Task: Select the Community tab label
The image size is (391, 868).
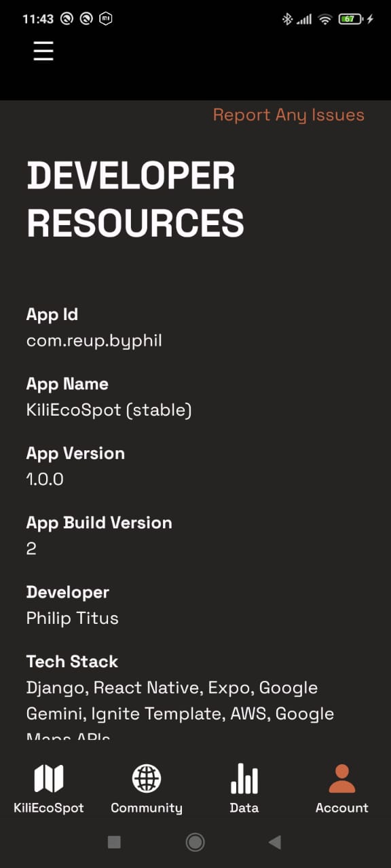Action: (x=147, y=808)
